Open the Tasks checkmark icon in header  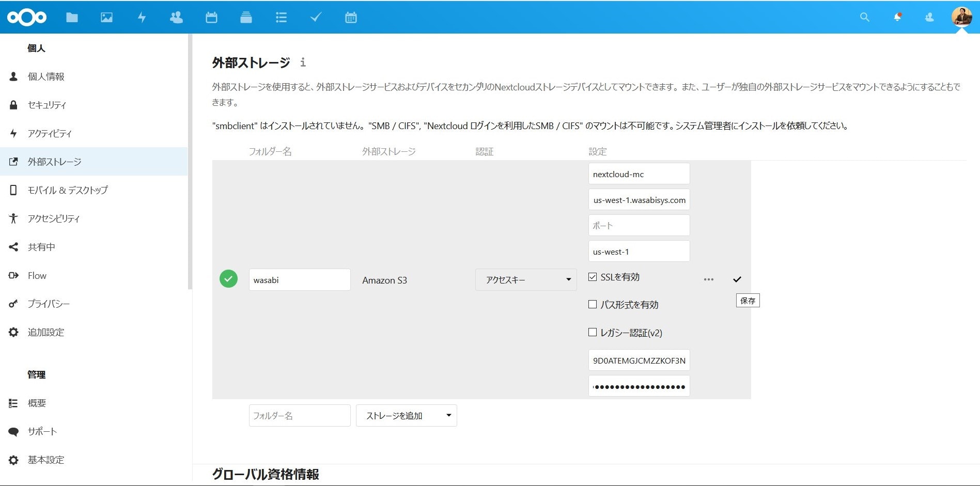click(x=316, y=18)
